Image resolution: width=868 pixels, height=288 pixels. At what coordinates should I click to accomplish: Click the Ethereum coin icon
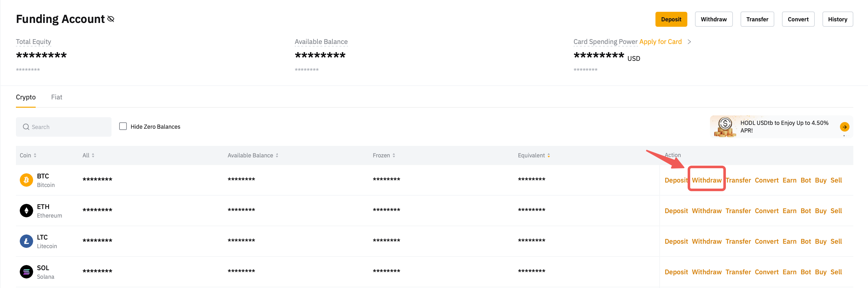click(x=26, y=211)
